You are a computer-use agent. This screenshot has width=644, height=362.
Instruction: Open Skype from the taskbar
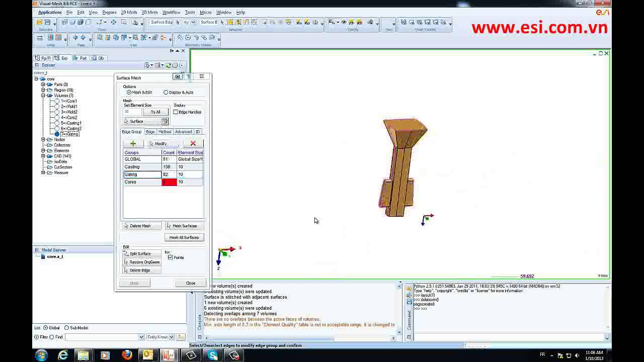pos(213,355)
